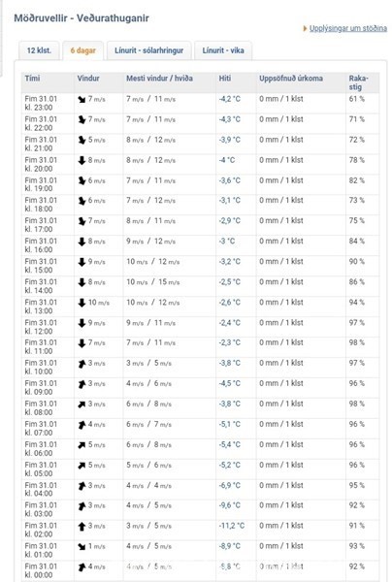The width and height of the screenshot is (392, 582).
Task: Click the Möðruvellir - Veðurathuganir heading
Action: pyautogui.click(x=82, y=17)
